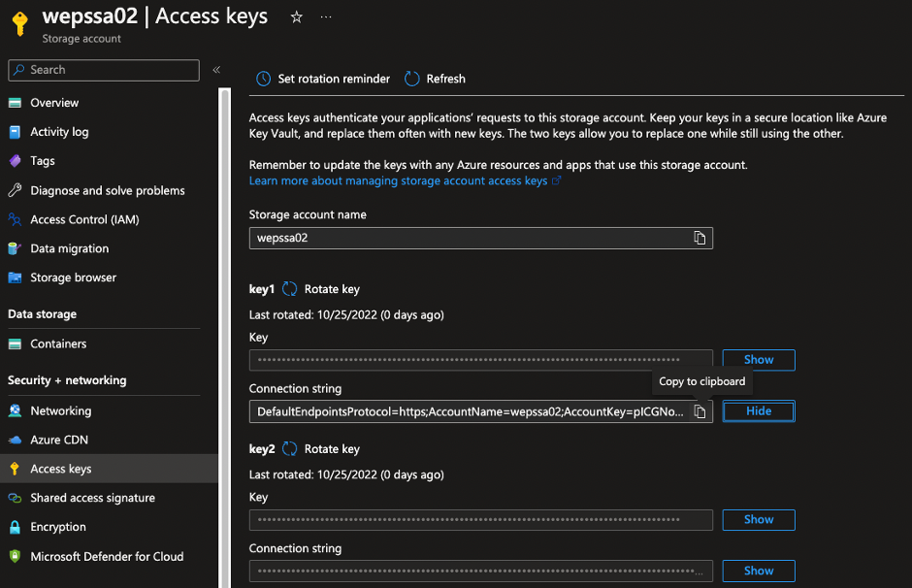Click the copy icon for storage account name
The image size is (912, 588).
pyautogui.click(x=699, y=238)
